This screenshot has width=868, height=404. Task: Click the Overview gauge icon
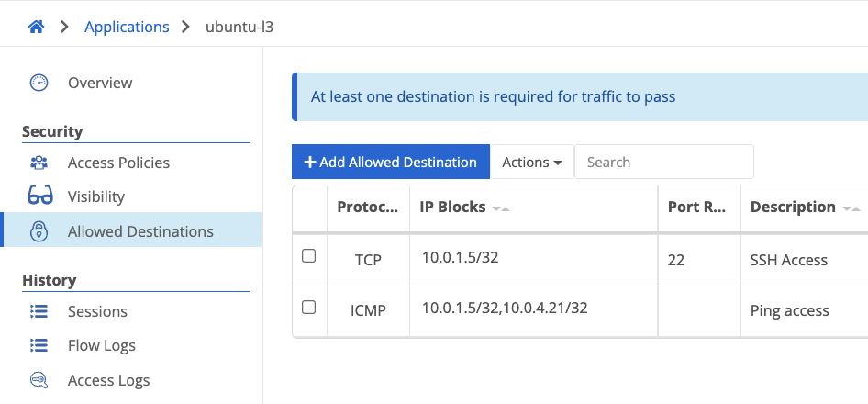[39, 83]
